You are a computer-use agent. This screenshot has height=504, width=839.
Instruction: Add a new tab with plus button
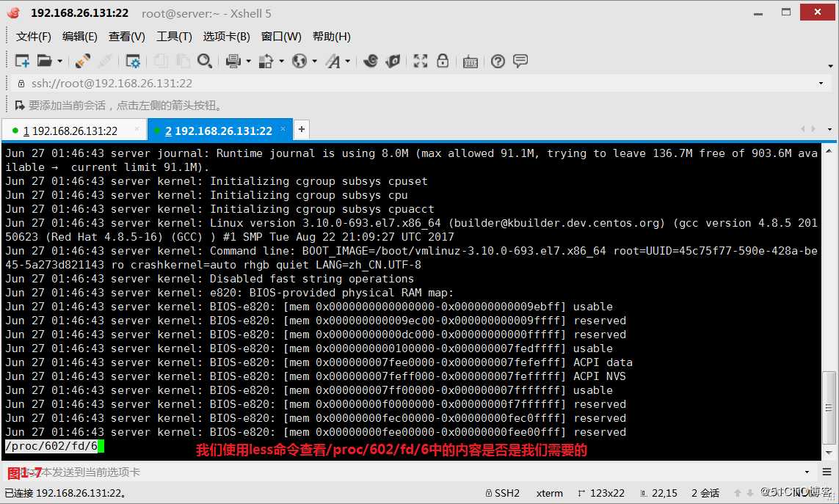pos(302,129)
